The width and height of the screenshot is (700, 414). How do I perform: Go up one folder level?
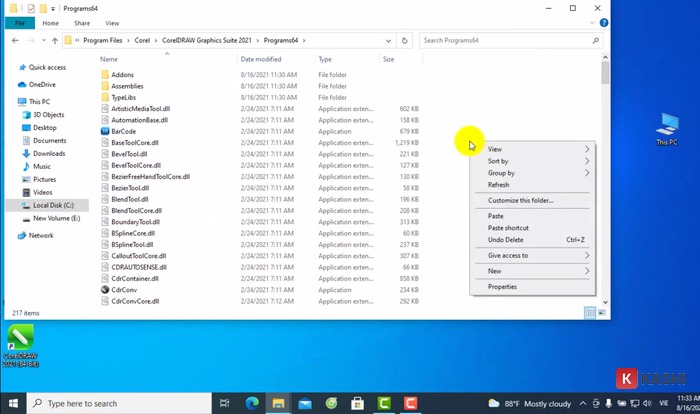click(x=53, y=41)
